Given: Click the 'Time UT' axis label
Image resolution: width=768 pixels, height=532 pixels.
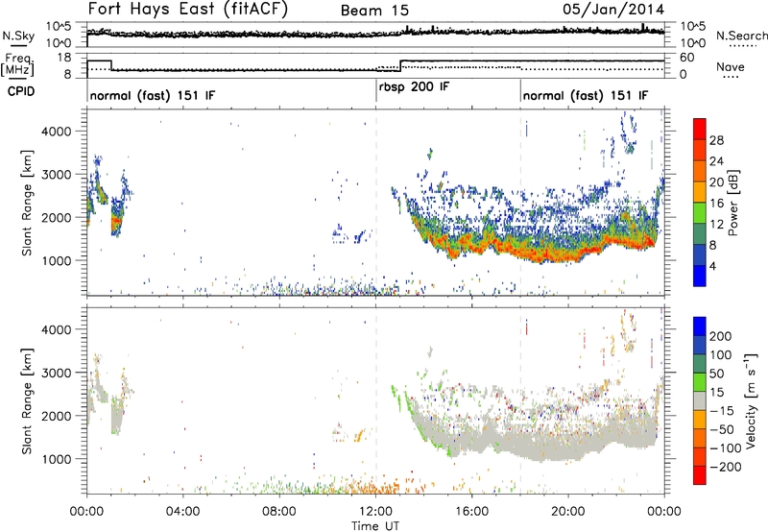Looking at the screenshot, I should [x=375, y=526].
